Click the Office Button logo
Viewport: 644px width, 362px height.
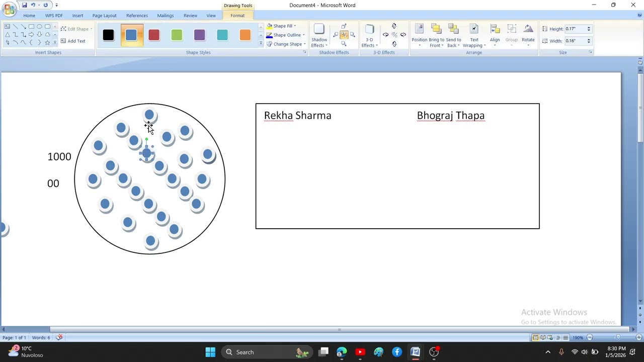pos(9,8)
